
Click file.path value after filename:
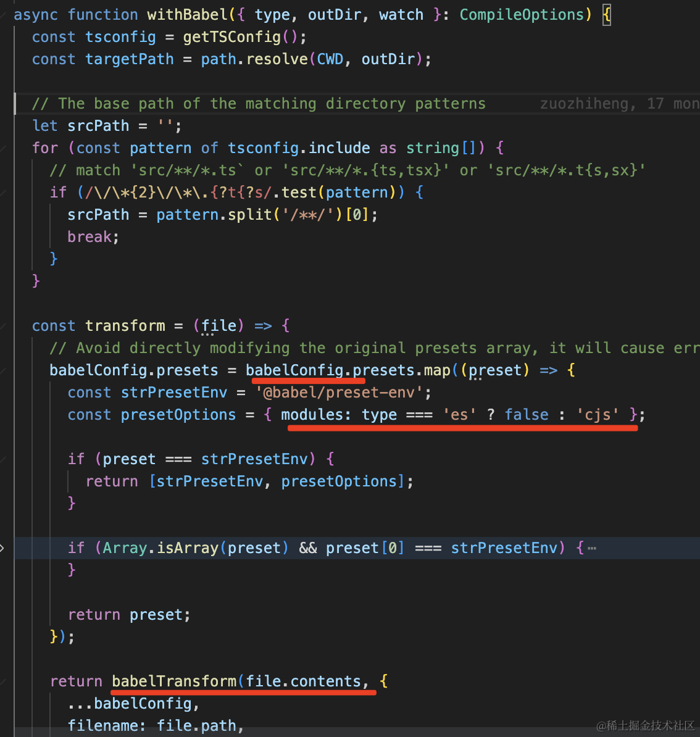tap(196, 726)
